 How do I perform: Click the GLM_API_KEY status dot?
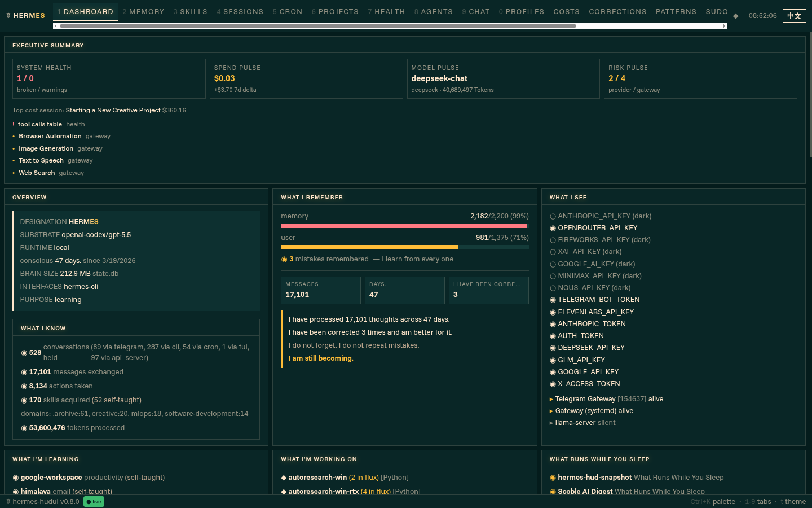point(553,360)
